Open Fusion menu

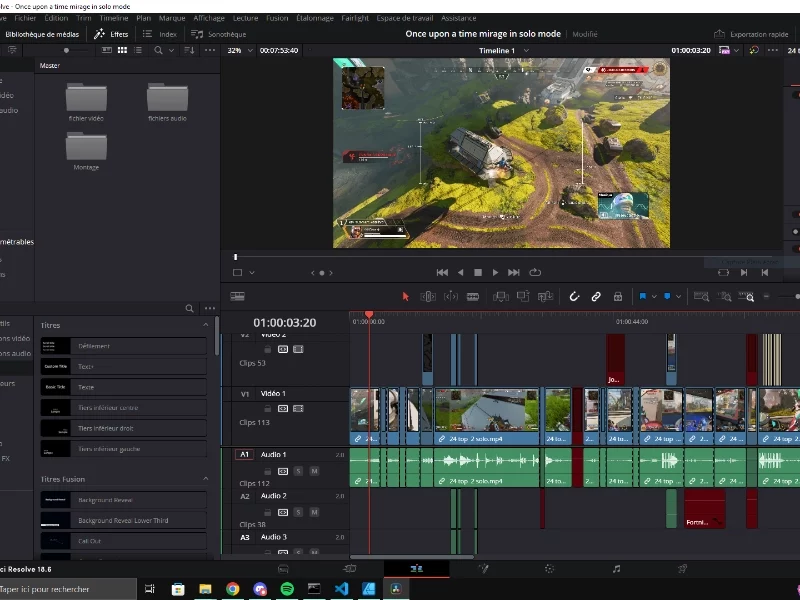pyautogui.click(x=277, y=18)
